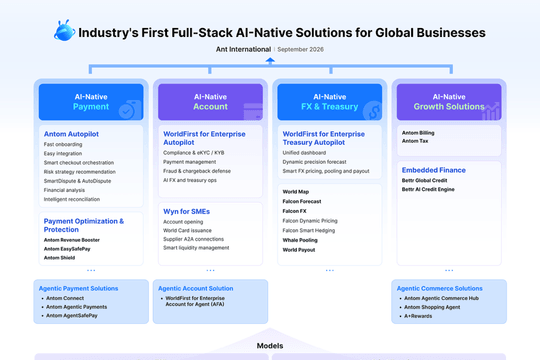Click 'Dynamic precision forecast' text
This screenshot has width=540, height=360.
pyautogui.click(x=314, y=162)
